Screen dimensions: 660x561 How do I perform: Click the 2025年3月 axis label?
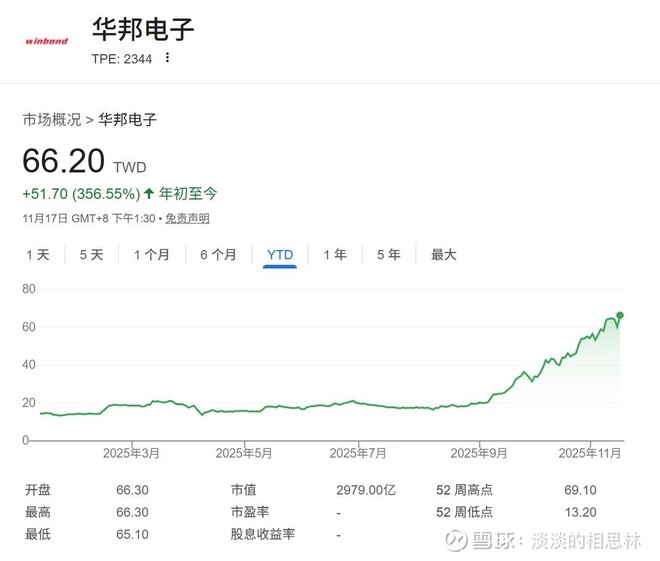tap(131, 453)
